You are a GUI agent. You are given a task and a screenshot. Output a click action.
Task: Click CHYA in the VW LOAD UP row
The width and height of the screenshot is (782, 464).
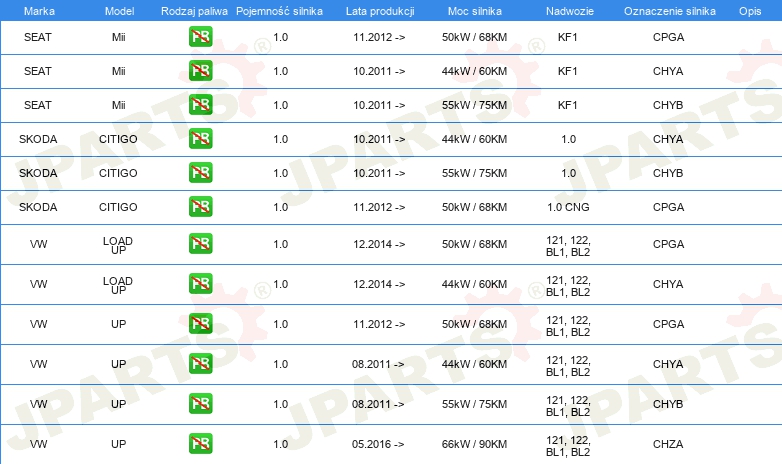(x=668, y=284)
